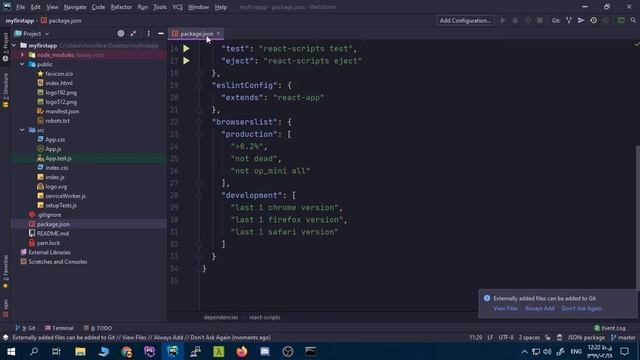Open Windows notification center icon

click(x=624, y=351)
